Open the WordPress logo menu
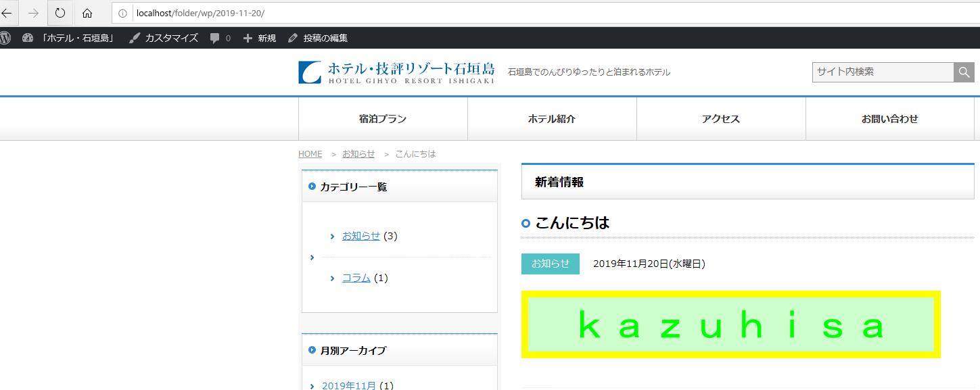980x390 pixels. 5,38
